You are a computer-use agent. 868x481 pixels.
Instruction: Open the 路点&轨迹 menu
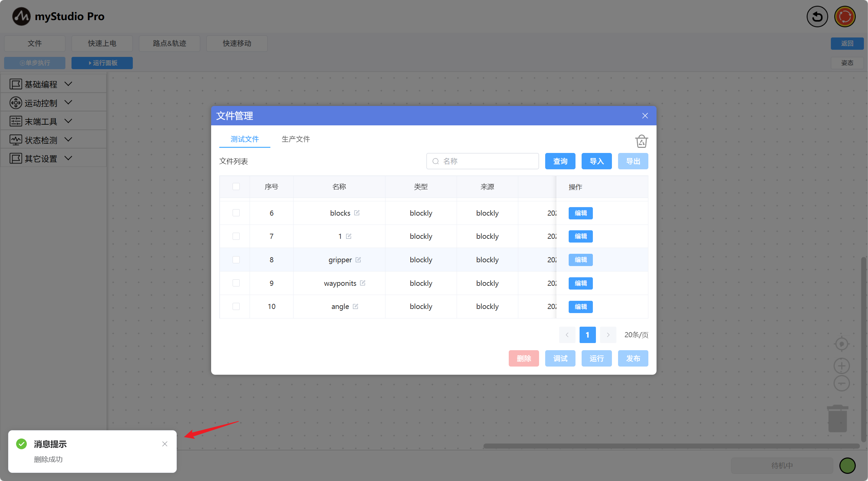pos(169,43)
